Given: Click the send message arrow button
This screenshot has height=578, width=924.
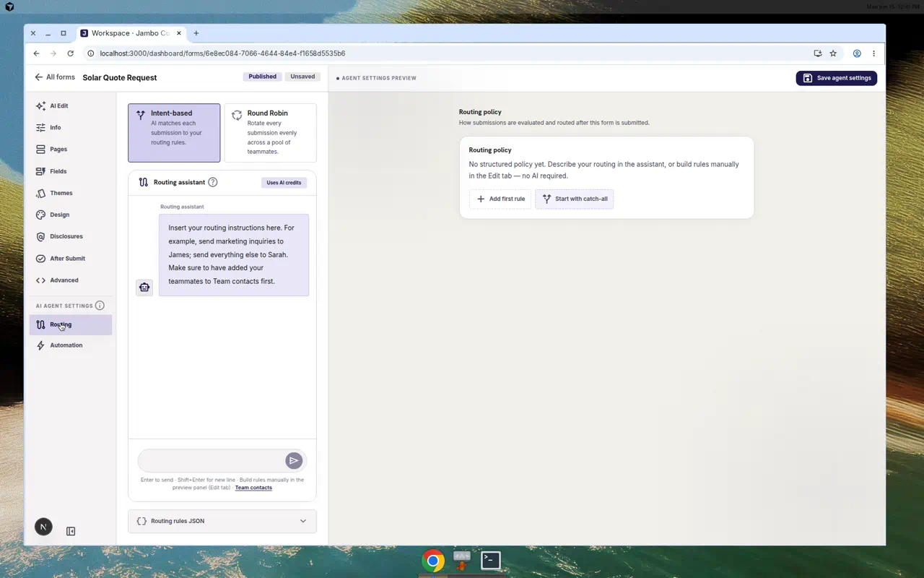Looking at the screenshot, I should [x=293, y=460].
